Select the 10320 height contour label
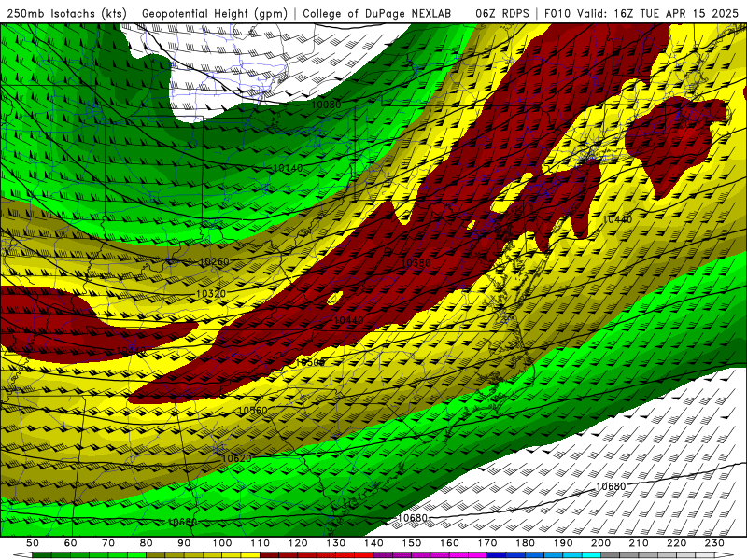Viewport: 747px width, 560px height. click(211, 293)
